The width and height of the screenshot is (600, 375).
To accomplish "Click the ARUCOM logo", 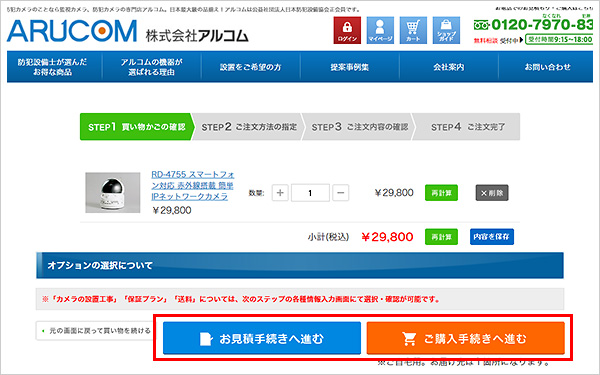I will 72,31.
